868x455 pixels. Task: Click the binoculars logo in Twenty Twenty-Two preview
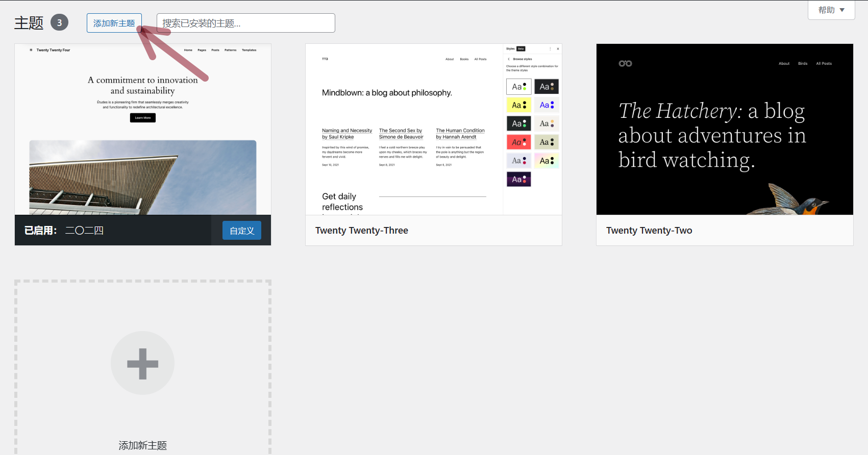[625, 64]
